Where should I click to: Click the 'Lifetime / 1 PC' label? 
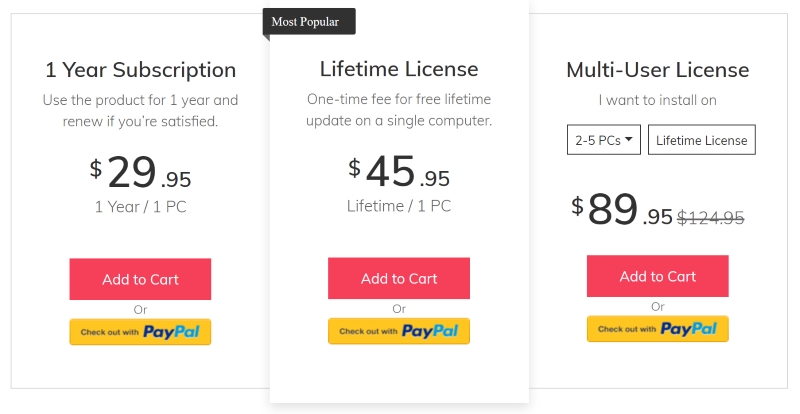399,206
